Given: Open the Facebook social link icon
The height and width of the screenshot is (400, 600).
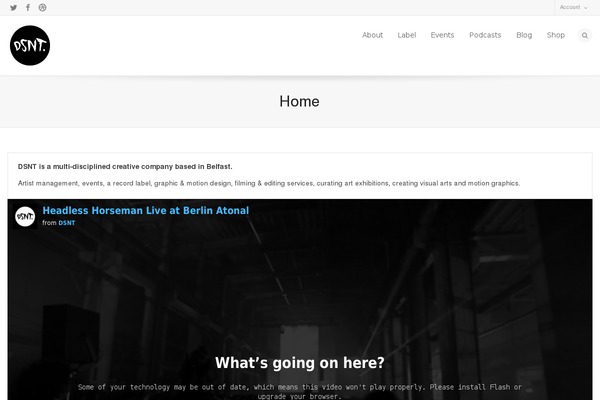Looking at the screenshot, I should (x=28, y=7).
